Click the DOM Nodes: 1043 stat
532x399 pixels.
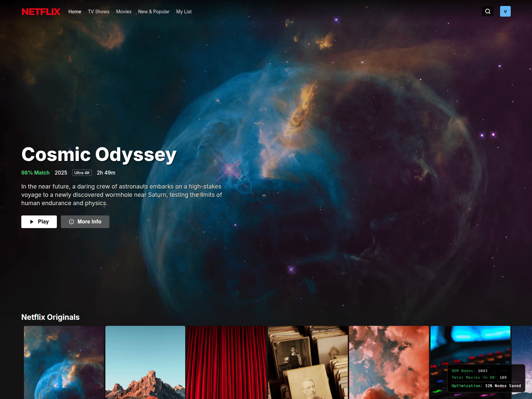pos(469,371)
